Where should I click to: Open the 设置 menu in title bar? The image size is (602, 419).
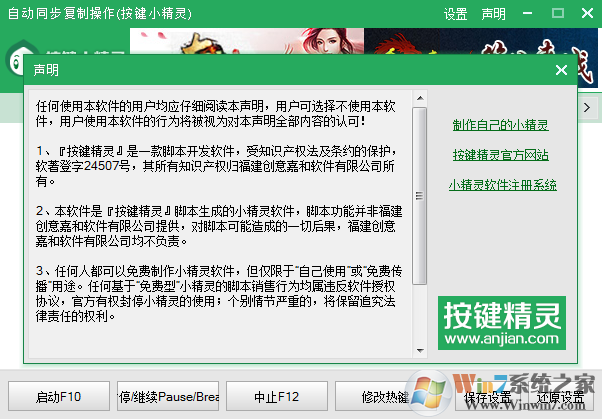(x=455, y=14)
